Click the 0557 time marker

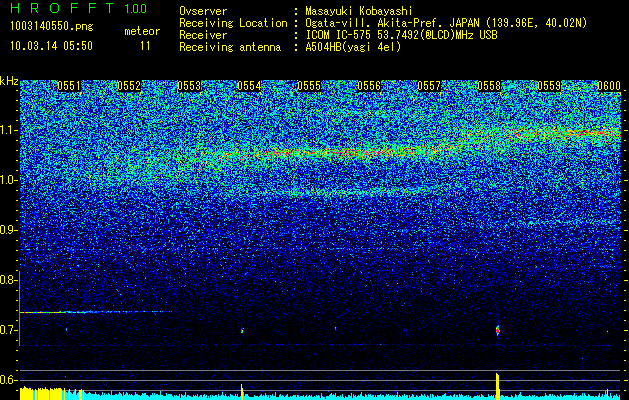tap(429, 86)
